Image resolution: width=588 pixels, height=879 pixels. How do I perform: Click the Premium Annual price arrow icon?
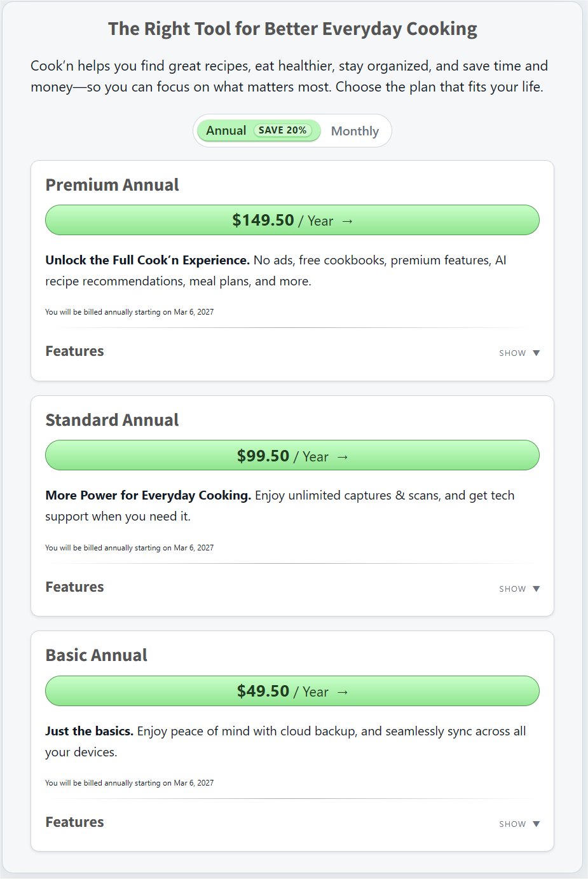pyautogui.click(x=347, y=221)
